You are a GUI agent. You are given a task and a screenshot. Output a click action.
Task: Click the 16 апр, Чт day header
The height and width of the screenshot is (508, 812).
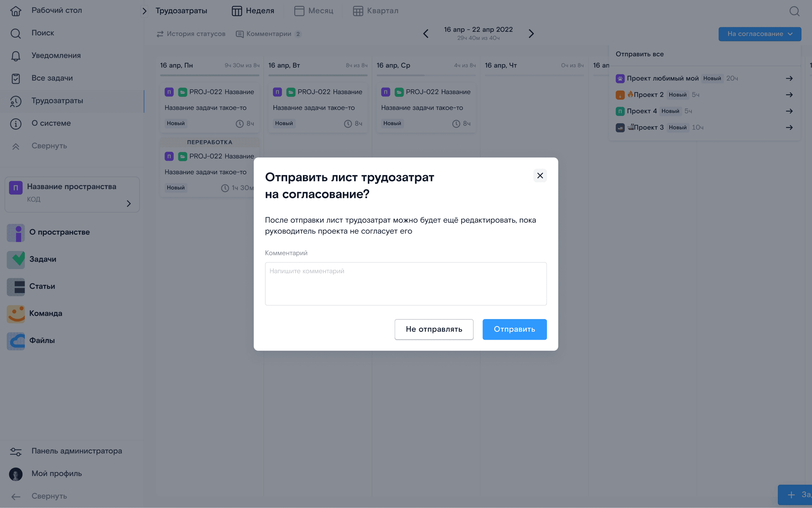(x=501, y=66)
